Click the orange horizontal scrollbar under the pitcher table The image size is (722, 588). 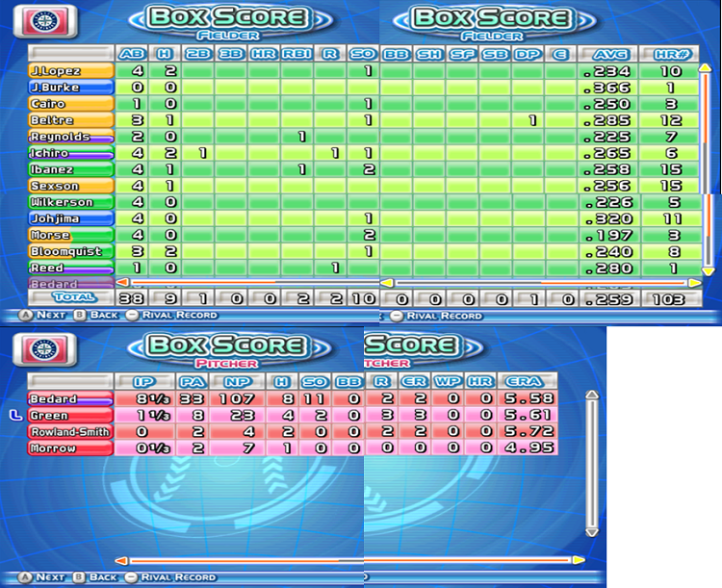pyautogui.click(x=350, y=560)
